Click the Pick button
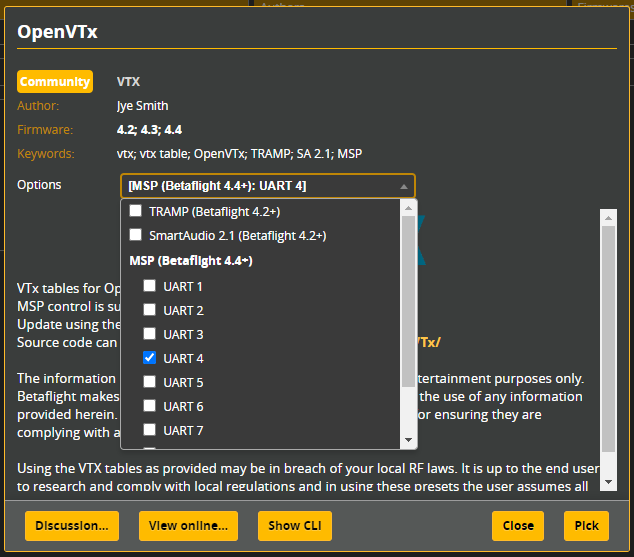 click(586, 525)
